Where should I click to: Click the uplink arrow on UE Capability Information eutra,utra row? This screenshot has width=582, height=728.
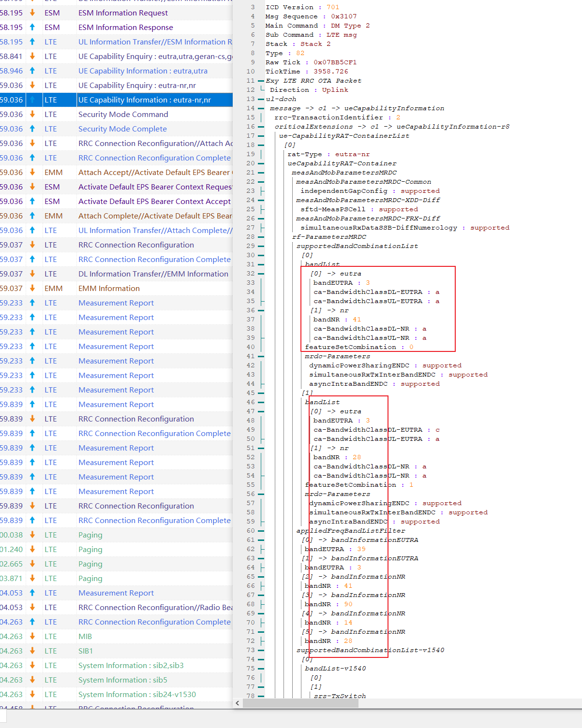[x=32, y=71]
